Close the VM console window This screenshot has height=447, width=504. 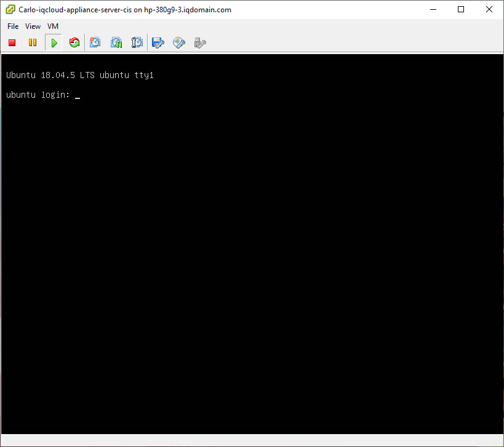click(489, 9)
